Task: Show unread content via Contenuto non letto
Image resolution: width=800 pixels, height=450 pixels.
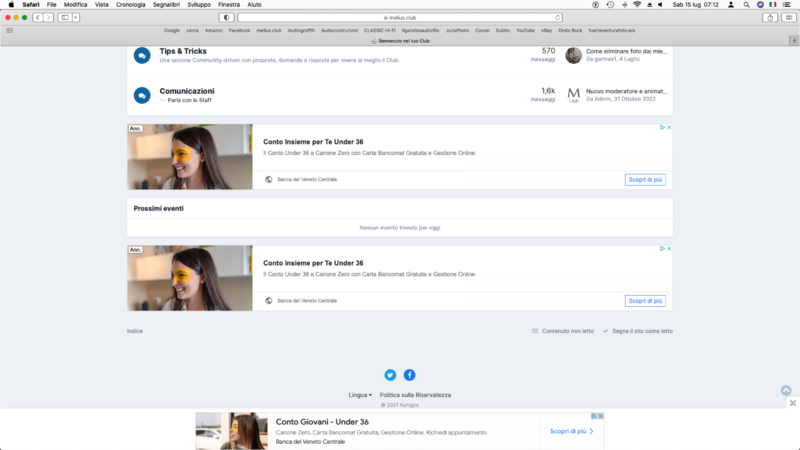Action: point(563,330)
